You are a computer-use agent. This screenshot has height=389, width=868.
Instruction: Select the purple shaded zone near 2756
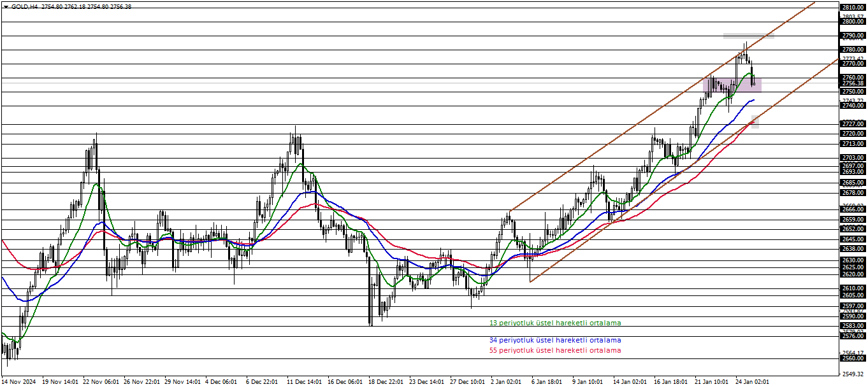tap(733, 85)
